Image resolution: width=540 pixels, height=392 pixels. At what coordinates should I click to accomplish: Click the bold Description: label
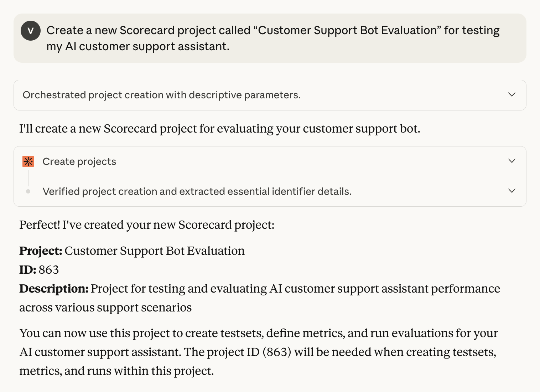pos(54,289)
